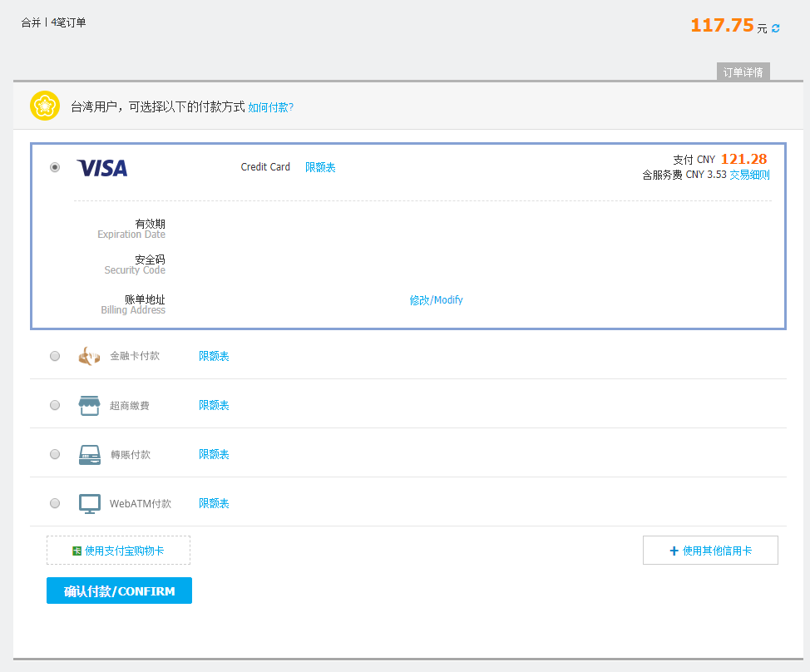Open the 如何付款? help link
Screen dimensions: 810x672
click(x=270, y=107)
